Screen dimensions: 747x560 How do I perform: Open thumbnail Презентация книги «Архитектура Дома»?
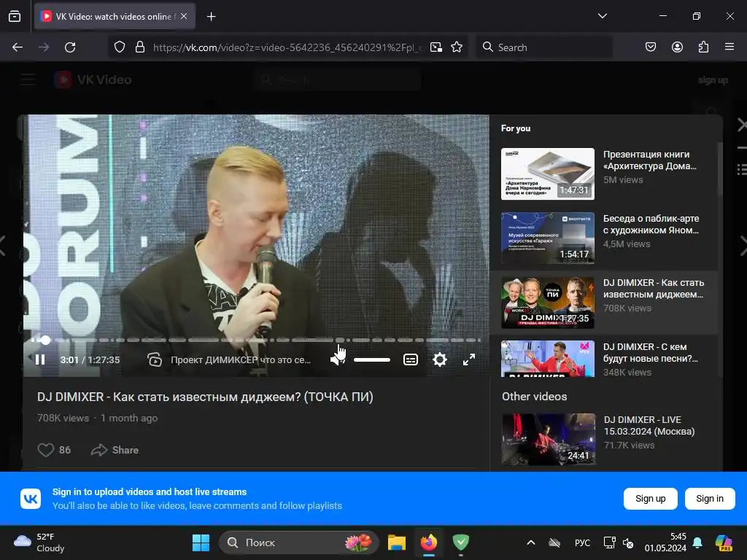(548, 174)
